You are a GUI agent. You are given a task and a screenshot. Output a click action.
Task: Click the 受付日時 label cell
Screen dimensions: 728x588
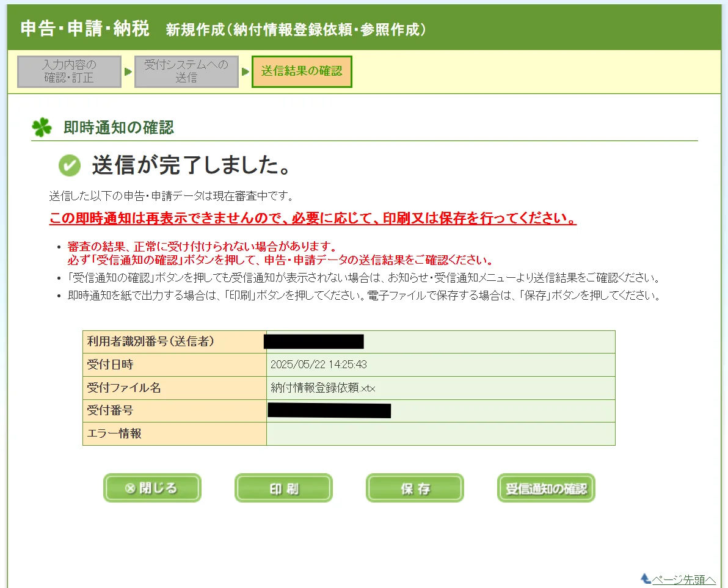point(175,365)
